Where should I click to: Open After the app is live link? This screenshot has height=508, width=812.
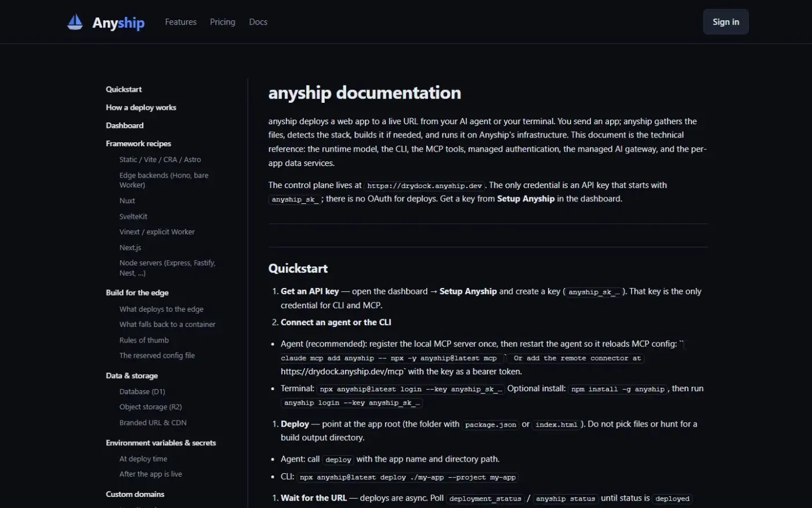(x=151, y=474)
